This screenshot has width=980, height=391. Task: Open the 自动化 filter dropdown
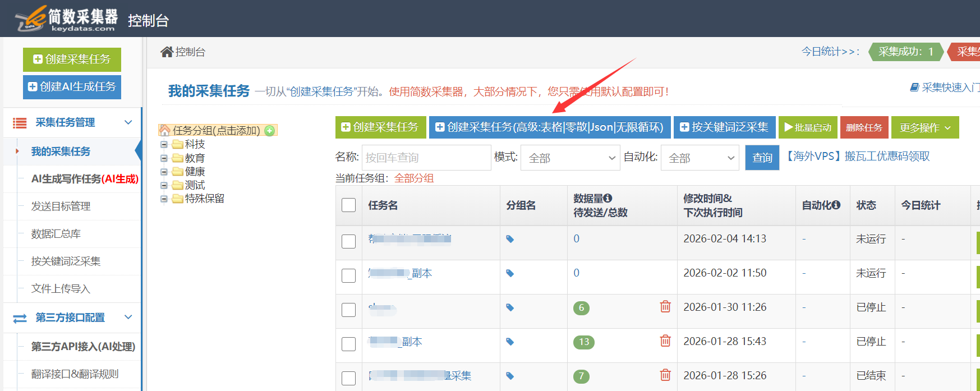tap(700, 158)
